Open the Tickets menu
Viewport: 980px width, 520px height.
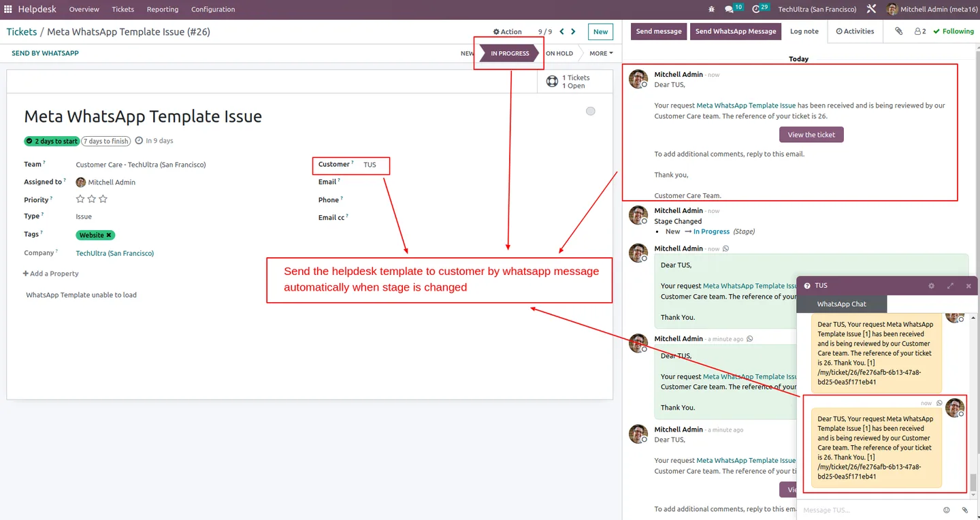(x=123, y=10)
